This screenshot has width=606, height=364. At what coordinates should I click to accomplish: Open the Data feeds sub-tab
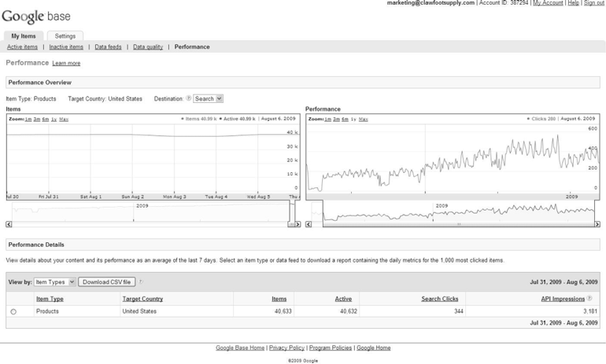coord(109,46)
